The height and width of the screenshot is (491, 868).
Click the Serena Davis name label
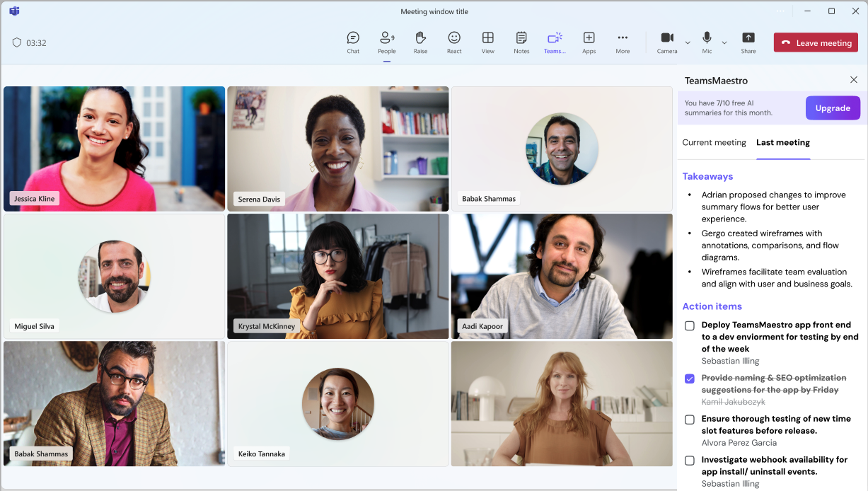tap(259, 199)
